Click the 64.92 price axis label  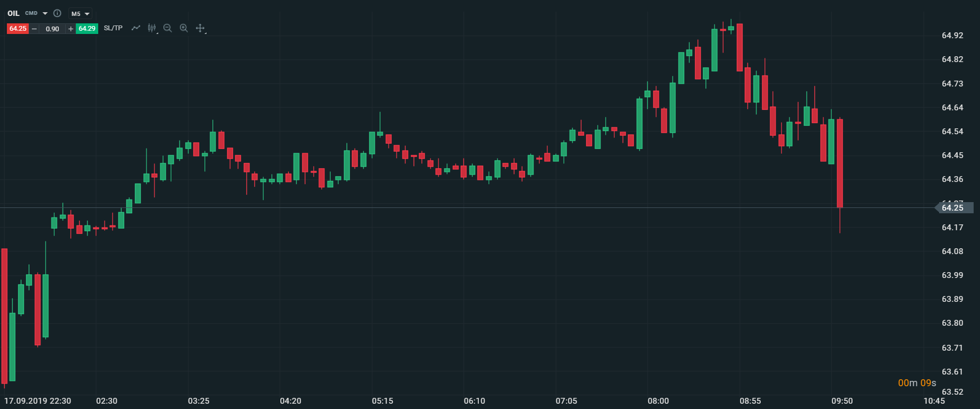952,36
